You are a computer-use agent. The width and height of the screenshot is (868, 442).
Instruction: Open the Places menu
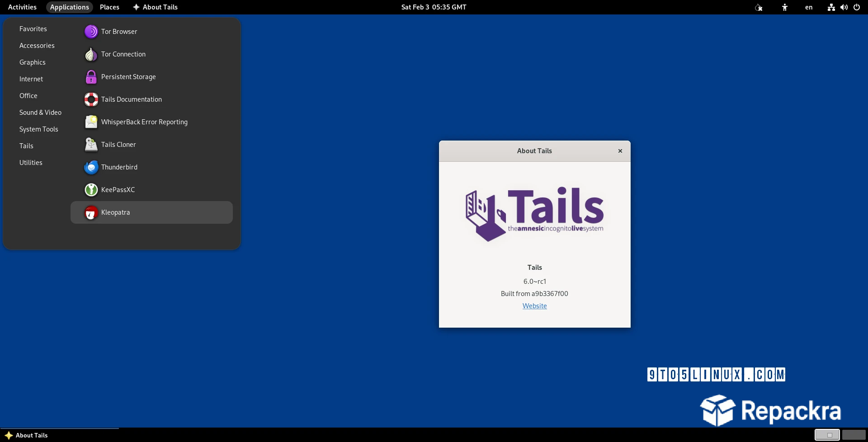(x=109, y=7)
